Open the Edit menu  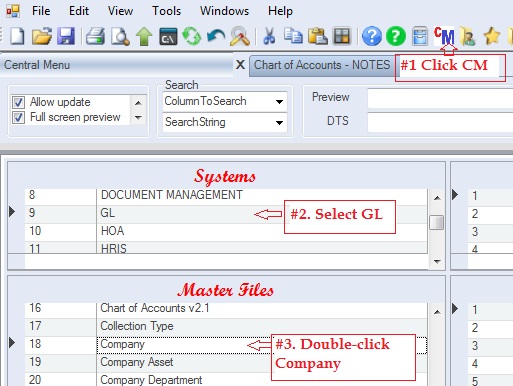(79, 11)
